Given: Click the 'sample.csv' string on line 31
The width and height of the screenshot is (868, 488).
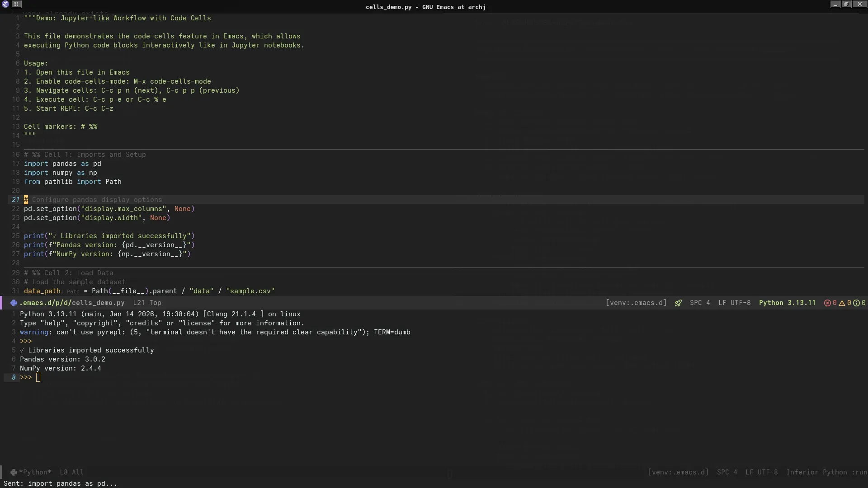Looking at the screenshot, I should pos(250,291).
